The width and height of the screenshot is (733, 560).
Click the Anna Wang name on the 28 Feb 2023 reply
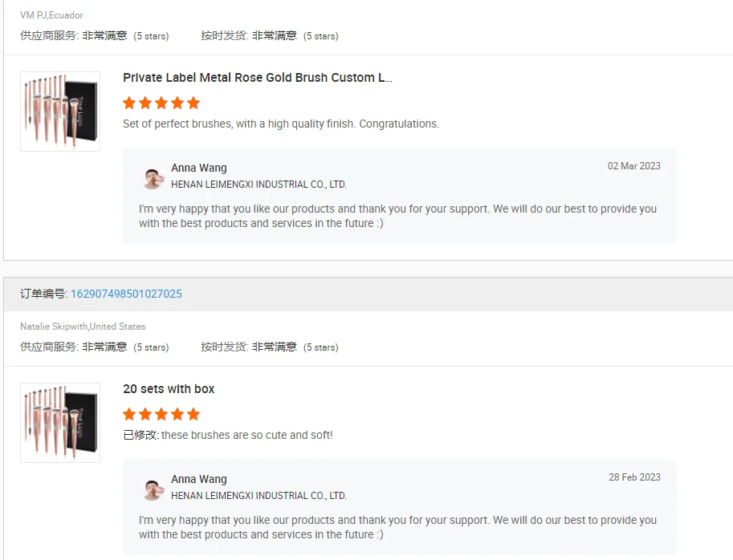click(199, 480)
